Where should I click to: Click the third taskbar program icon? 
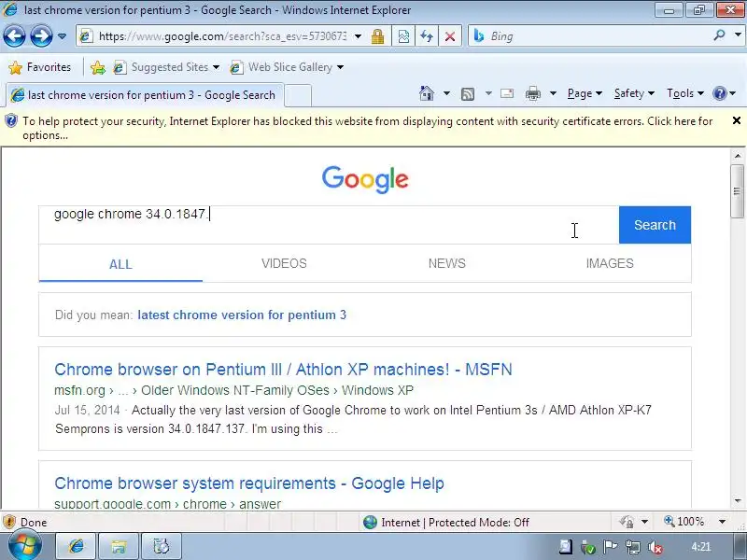click(x=161, y=546)
